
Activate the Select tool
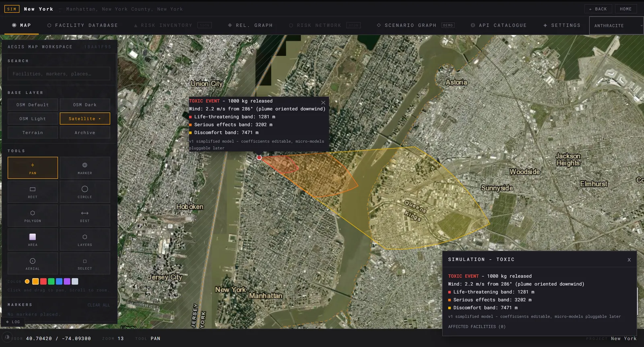pos(85,263)
